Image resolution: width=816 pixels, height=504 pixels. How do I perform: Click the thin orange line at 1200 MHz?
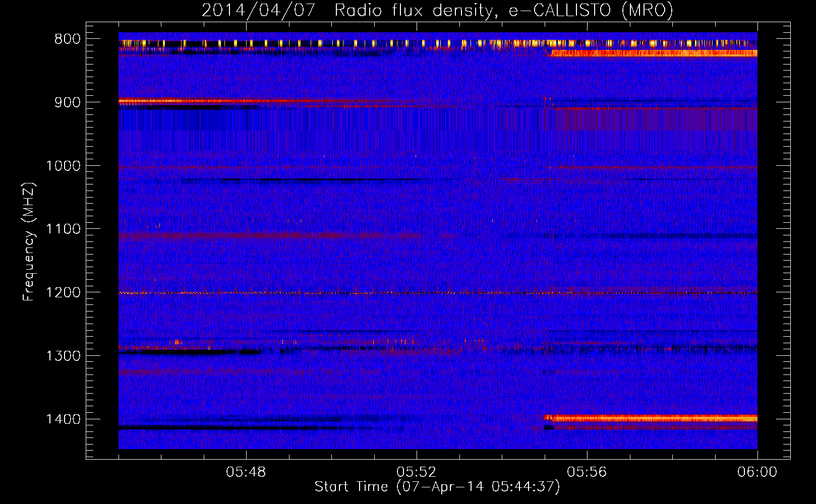pos(438,293)
